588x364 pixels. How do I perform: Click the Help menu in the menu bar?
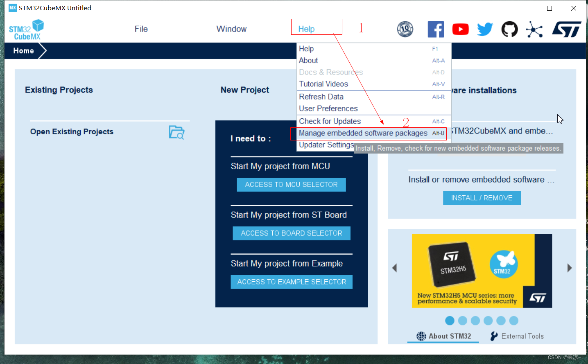[306, 29]
